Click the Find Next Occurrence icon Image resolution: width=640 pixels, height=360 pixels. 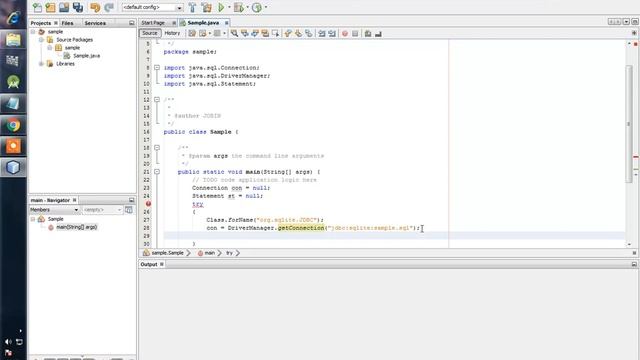pos(255,33)
